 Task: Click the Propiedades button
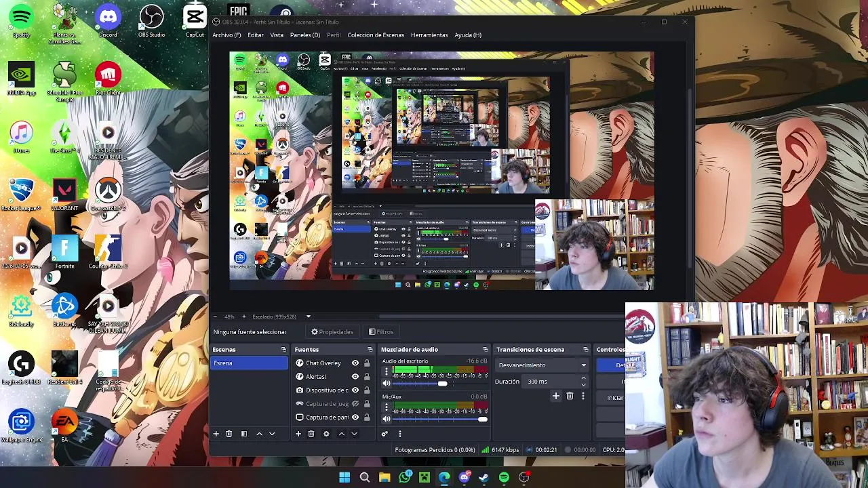click(x=332, y=332)
